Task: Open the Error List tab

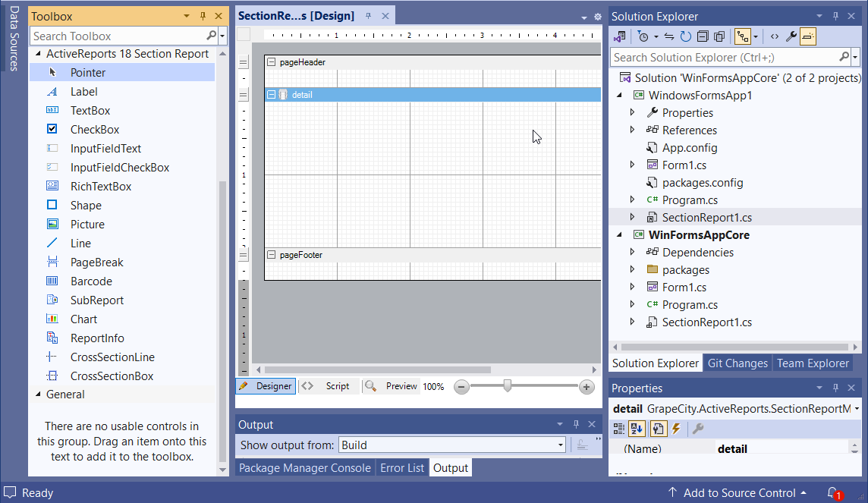Action: coord(402,468)
